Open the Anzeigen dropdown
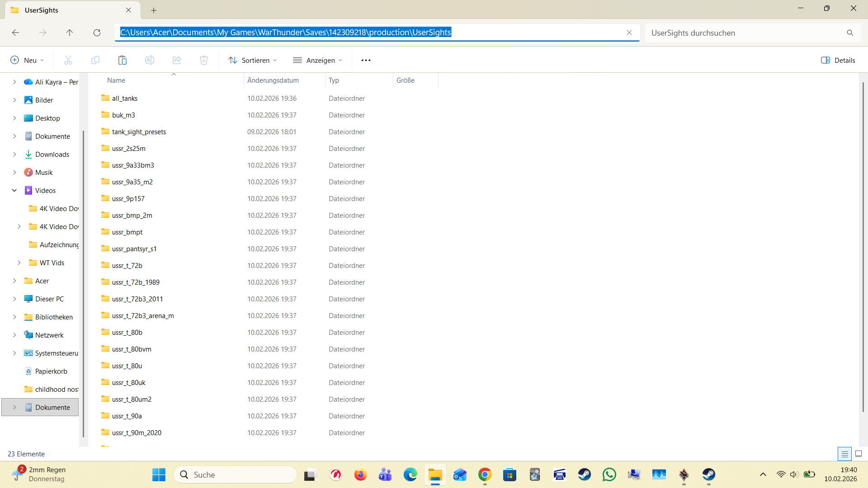Screen dimensions: 868x488 coord(317,60)
